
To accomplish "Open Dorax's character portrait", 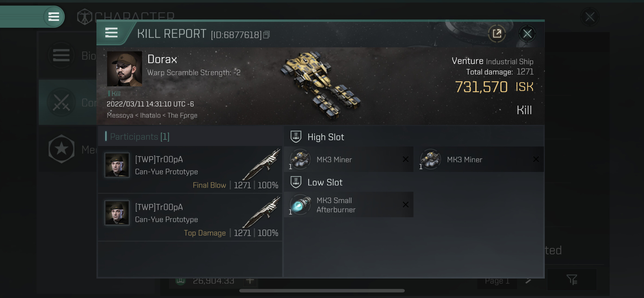I will tap(124, 69).
